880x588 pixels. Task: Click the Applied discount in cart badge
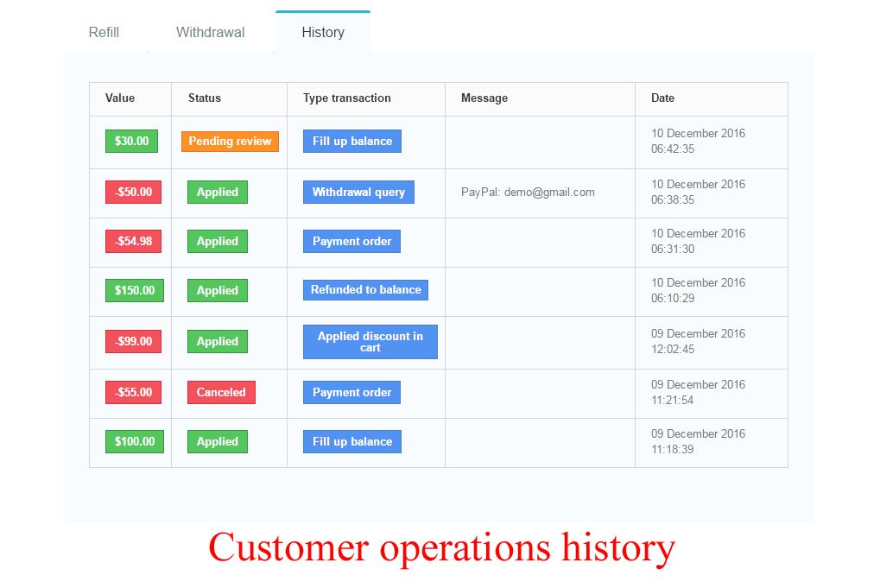pyautogui.click(x=370, y=342)
